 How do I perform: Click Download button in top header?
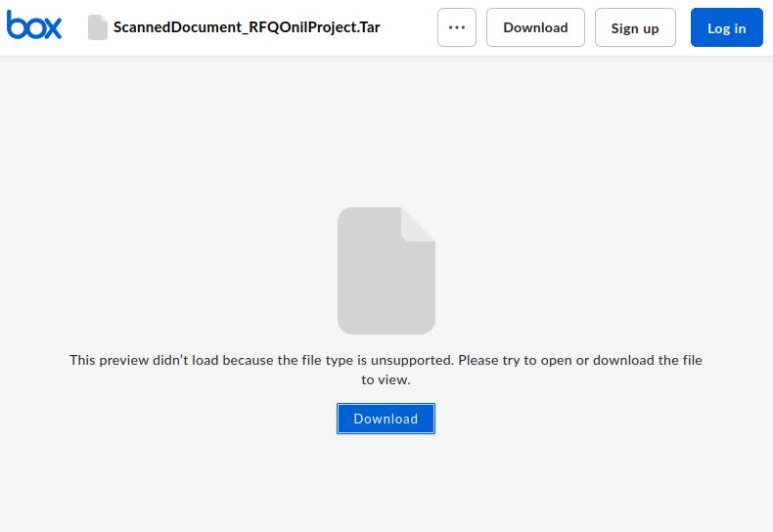(x=535, y=27)
